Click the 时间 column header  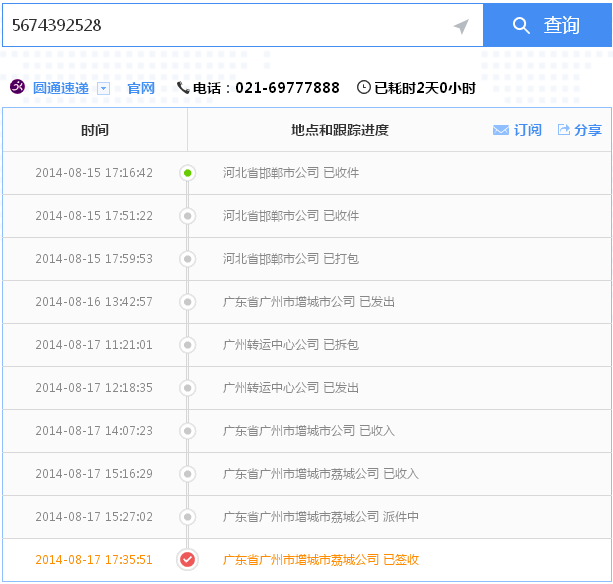click(x=95, y=130)
